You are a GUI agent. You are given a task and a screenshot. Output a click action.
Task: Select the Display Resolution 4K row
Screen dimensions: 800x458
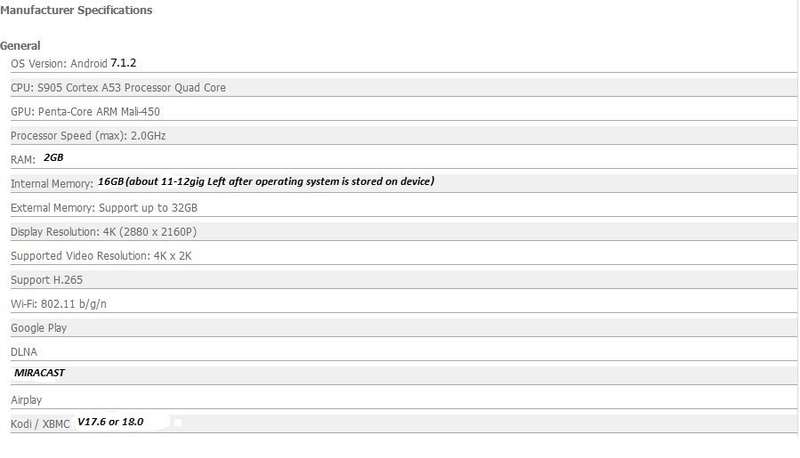[404, 232]
